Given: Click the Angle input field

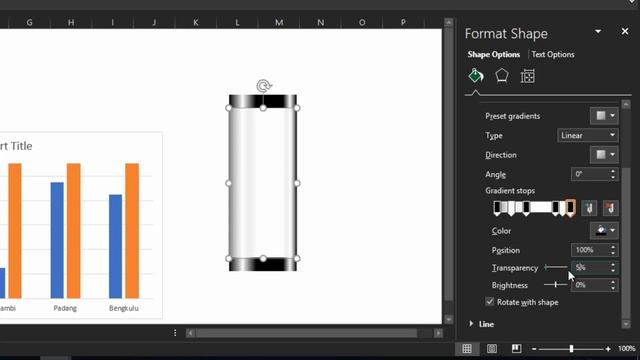Looking at the screenshot, I should 590,174.
